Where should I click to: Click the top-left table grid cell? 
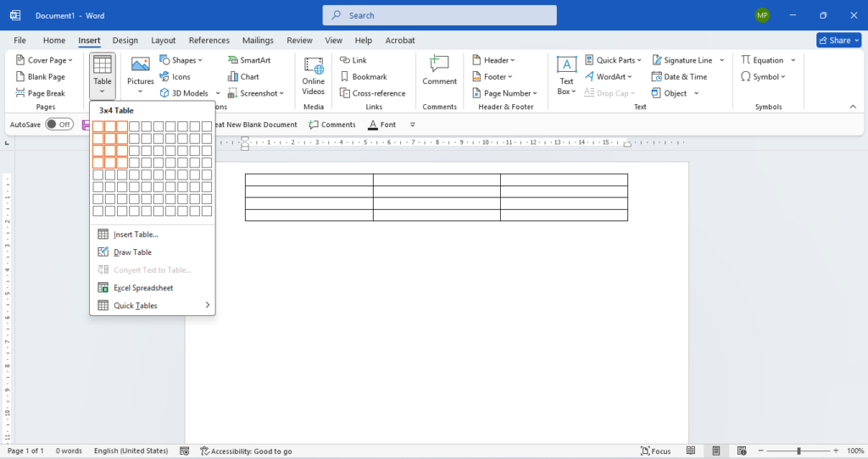pyautogui.click(x=98, y=126)
